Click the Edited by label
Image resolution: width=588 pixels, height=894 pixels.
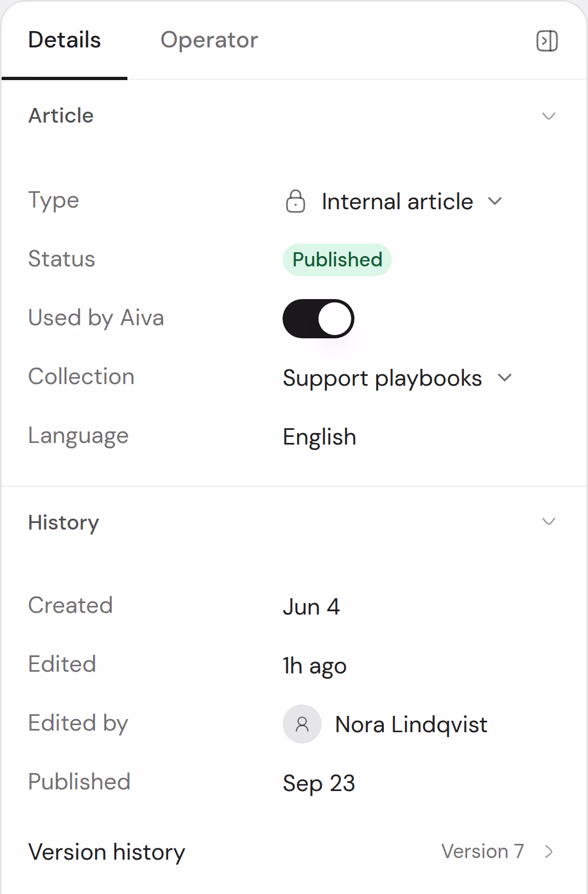tap(78, 723)
